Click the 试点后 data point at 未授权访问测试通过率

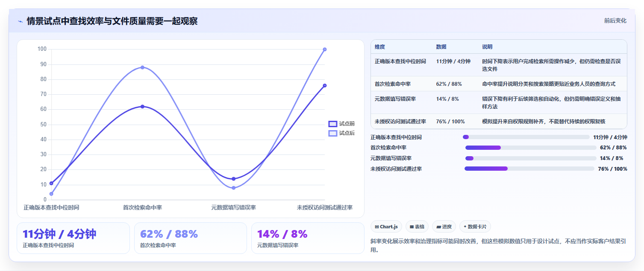point(325,50)
